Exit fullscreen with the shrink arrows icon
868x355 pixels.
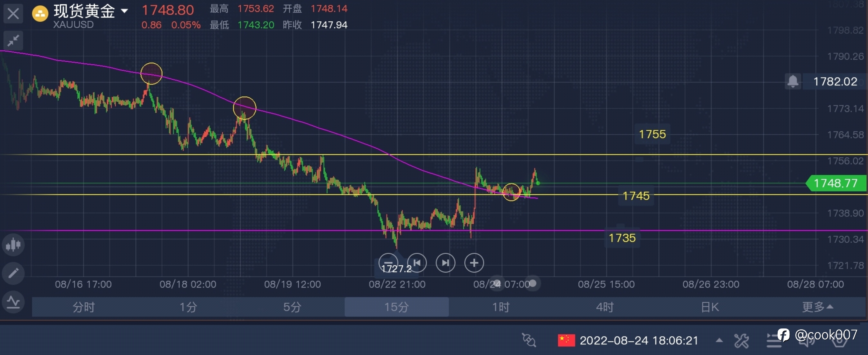click(x=13, y=40)
